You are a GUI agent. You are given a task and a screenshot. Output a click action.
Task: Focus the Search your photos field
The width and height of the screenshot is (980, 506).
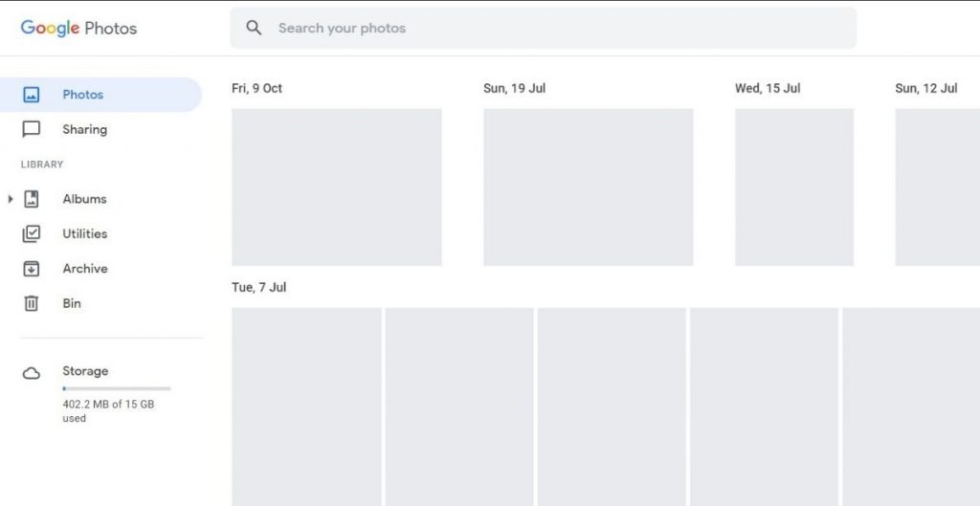point(555,28)
